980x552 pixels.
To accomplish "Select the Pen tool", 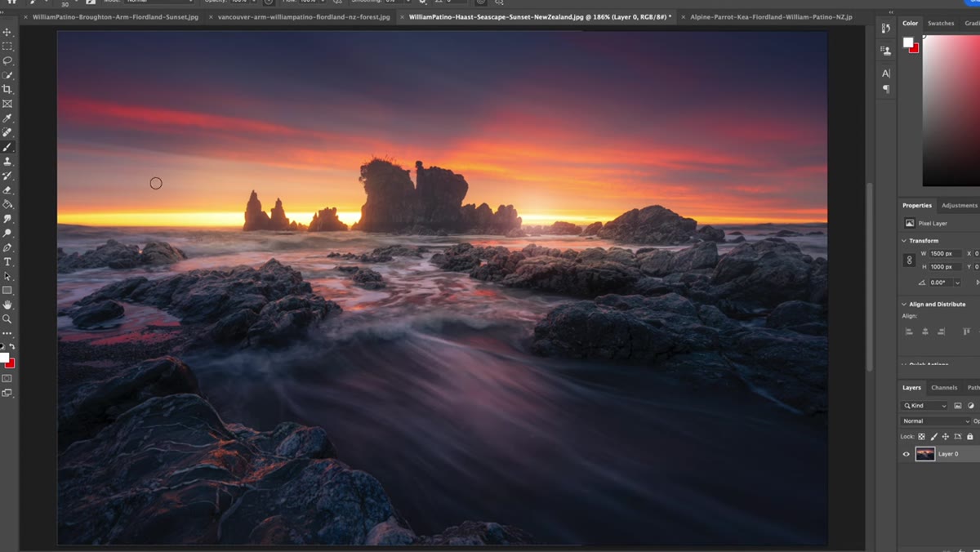I will (7, 247).
